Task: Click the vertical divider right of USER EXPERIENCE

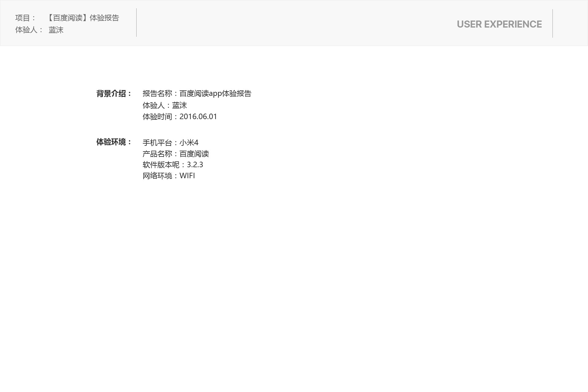Action: [553, 23]
